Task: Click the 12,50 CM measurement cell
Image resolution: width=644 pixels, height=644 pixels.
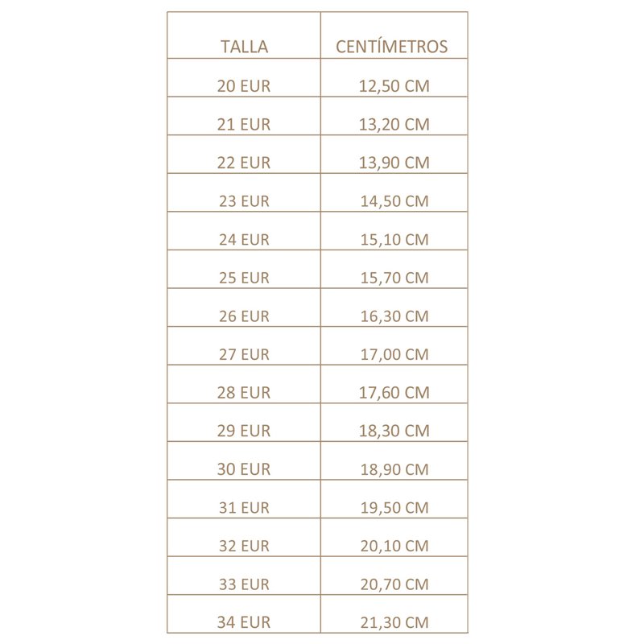Action: point(394,86)
